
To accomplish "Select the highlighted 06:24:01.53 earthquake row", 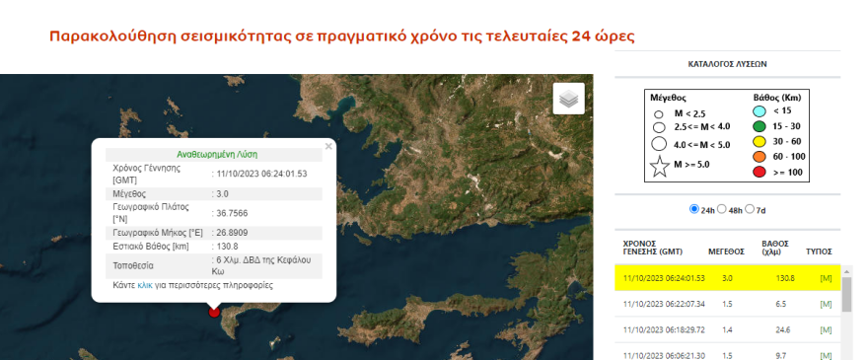I will 727,278.
